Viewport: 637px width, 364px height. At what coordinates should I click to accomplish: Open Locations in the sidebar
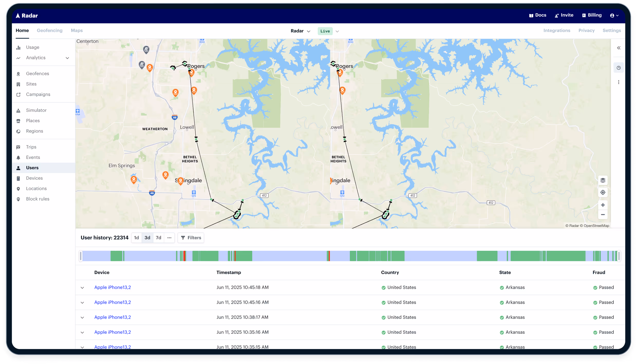pos(36,188)
